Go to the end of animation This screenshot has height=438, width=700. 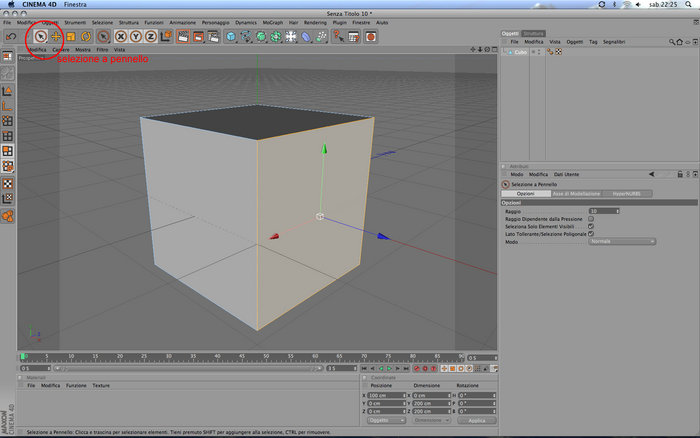[406, 368]
